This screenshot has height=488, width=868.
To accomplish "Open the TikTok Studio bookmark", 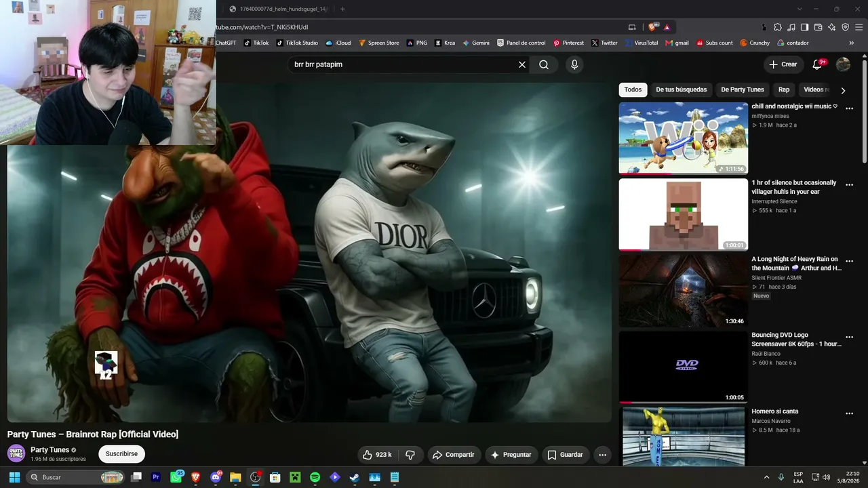I will (296, 43).
